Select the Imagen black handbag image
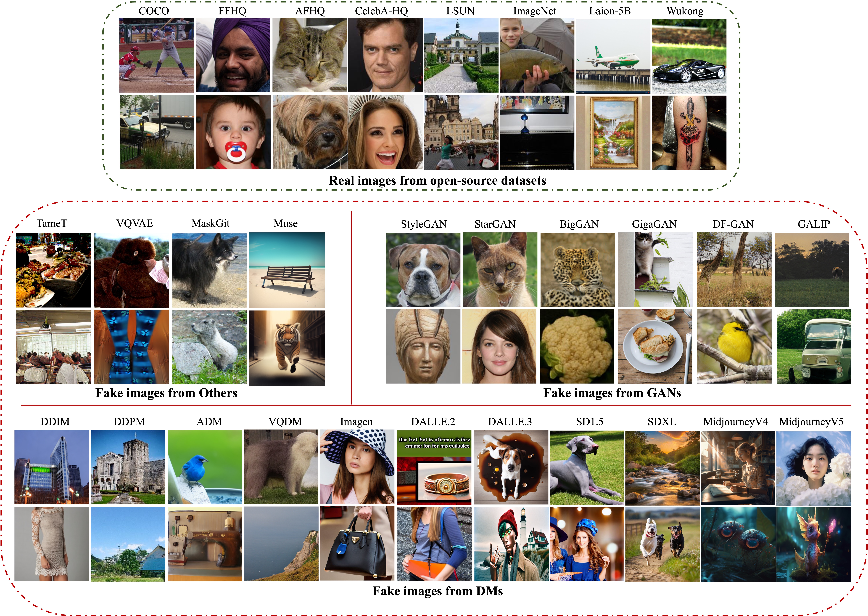The height and width of the screenshot is (616, 868). pyautogui.click(x=357, y=543)
